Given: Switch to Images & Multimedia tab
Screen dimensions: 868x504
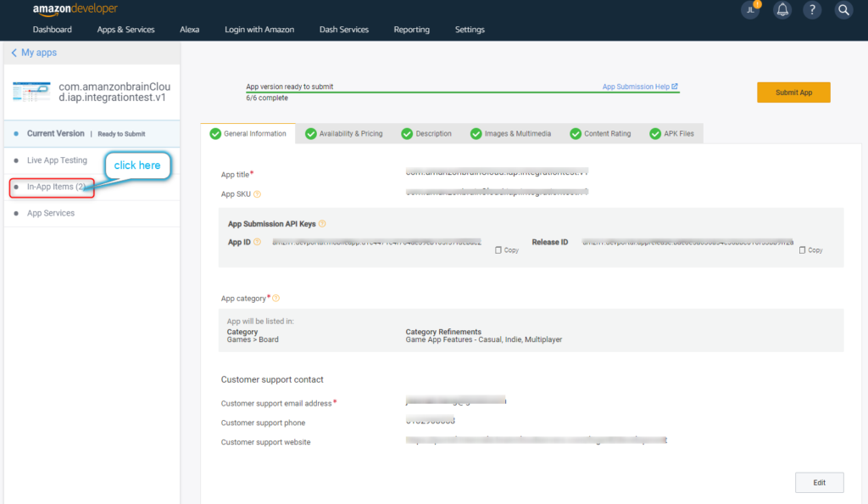Looking at the screenshot, I should point(510,133).
